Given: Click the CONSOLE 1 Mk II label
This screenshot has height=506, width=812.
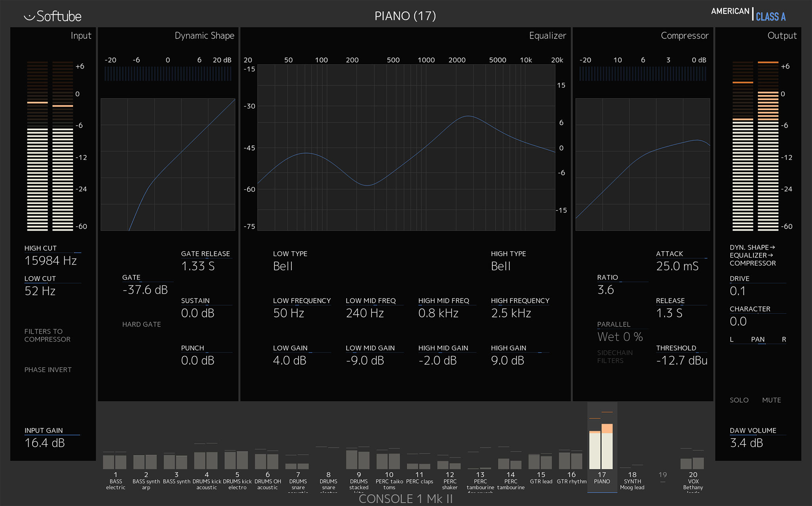Looking at the screenshot, I should pos(406,498).
